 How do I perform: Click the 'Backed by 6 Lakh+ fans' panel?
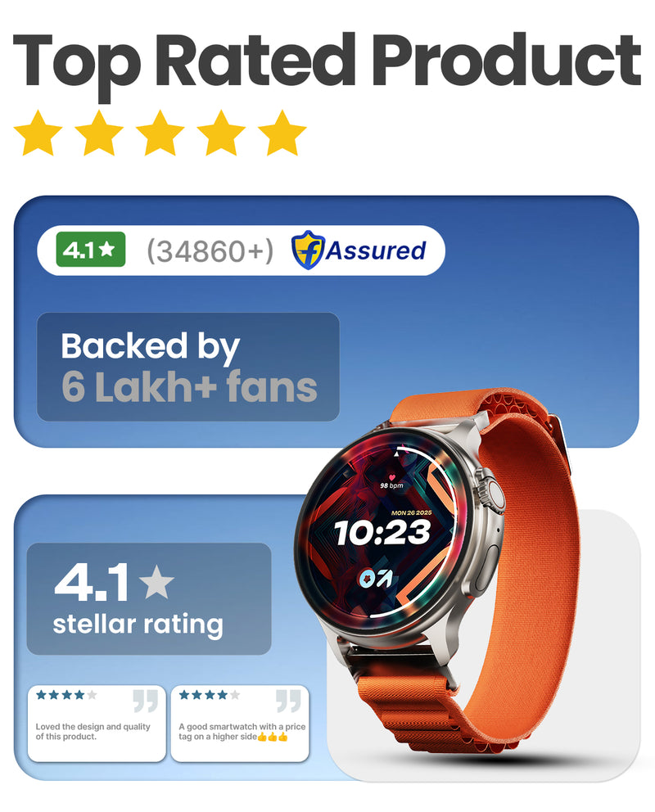tap(188, 367)
